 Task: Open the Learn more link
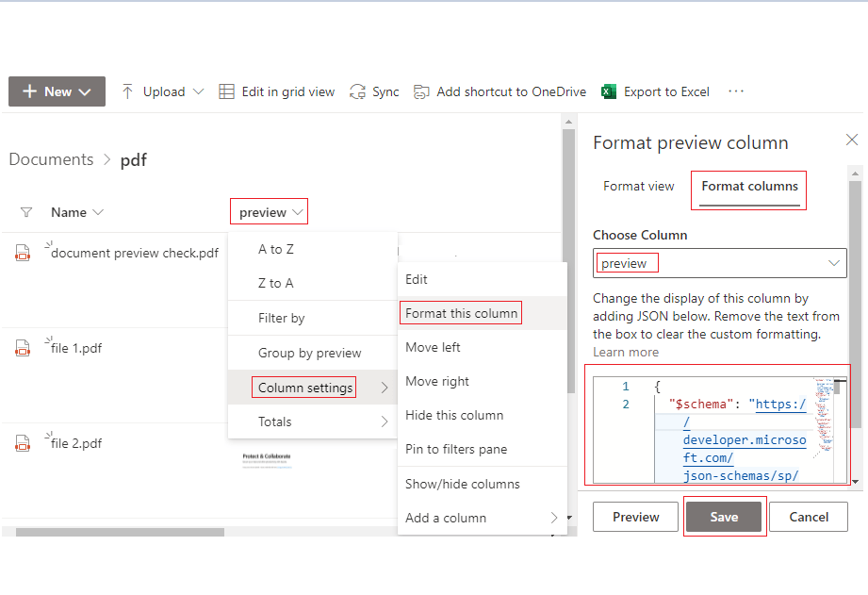625,352
